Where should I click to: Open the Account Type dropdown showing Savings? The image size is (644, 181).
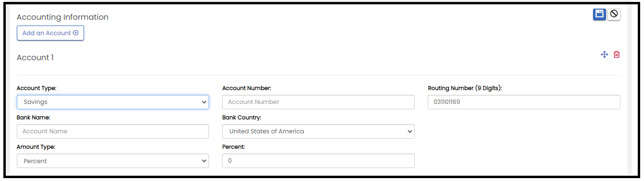coord(113,102)
